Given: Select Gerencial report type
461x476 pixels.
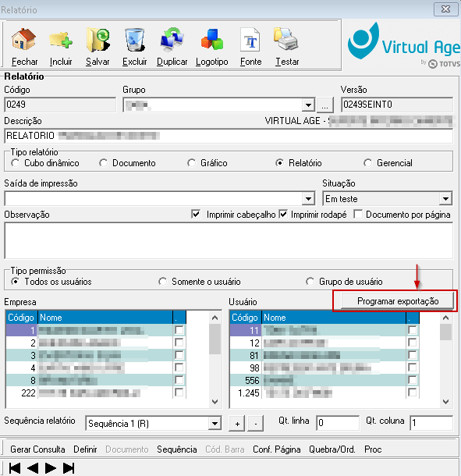Looking at the screenshot, I should pos(367,163).
